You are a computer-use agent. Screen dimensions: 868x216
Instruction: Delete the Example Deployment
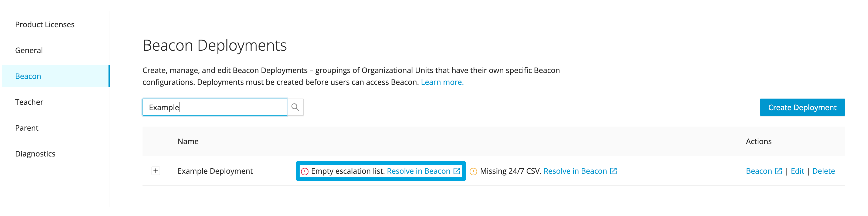tap(823, 171)
